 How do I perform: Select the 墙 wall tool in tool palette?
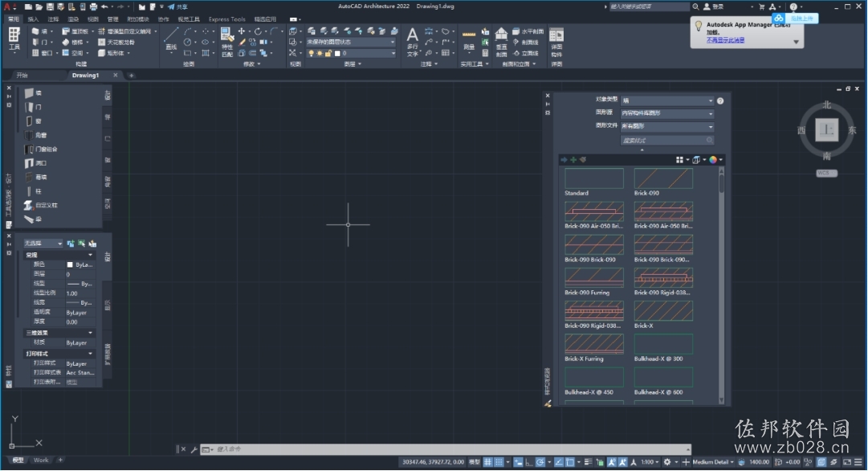[33, 93]
